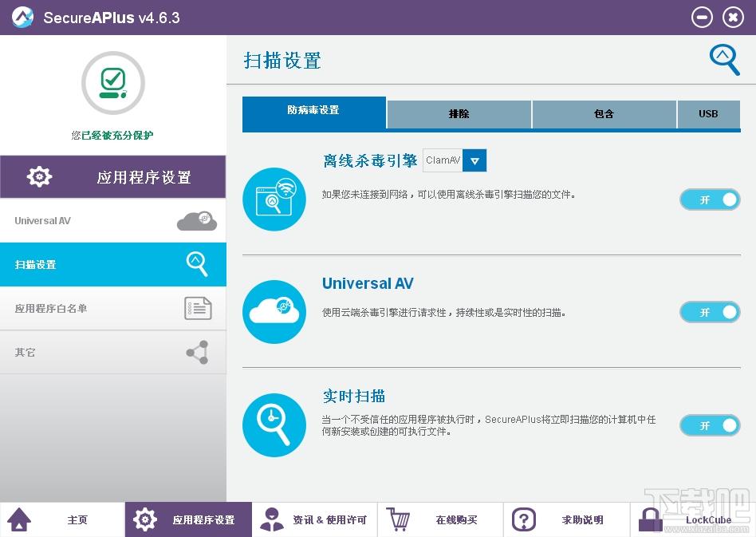Viewport: 756px width, 537px height.
Task: Click the 离线杀毒引擎 heading
Action: coord(370,160)
